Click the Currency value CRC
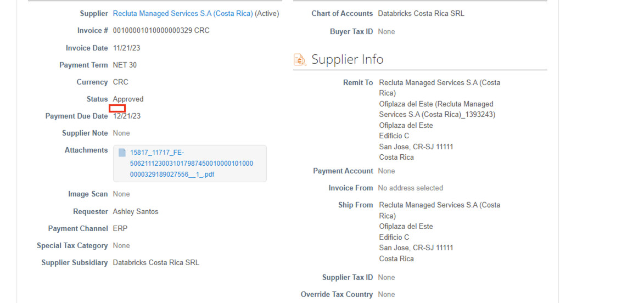This screenshot has width=644, height=303. pyautogui.click(x=121, y=82)
